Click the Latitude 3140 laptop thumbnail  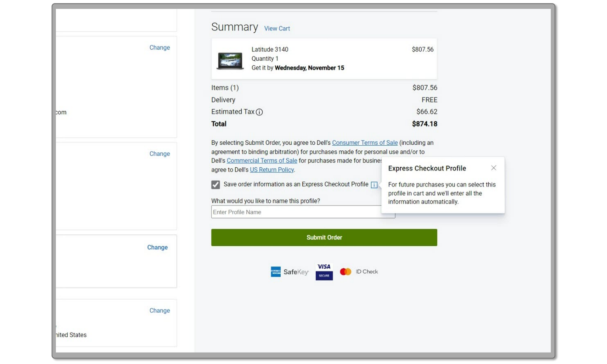coord(230,61)
